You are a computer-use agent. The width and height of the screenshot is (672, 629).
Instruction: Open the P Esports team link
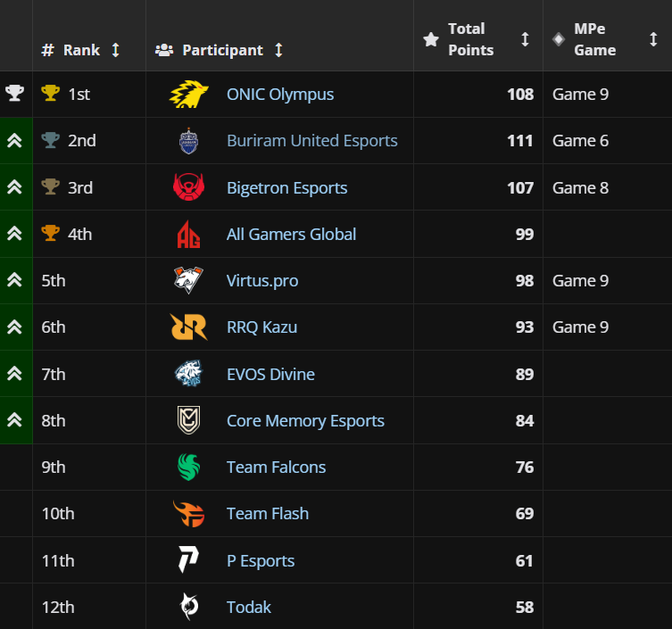tap(261, 560)
